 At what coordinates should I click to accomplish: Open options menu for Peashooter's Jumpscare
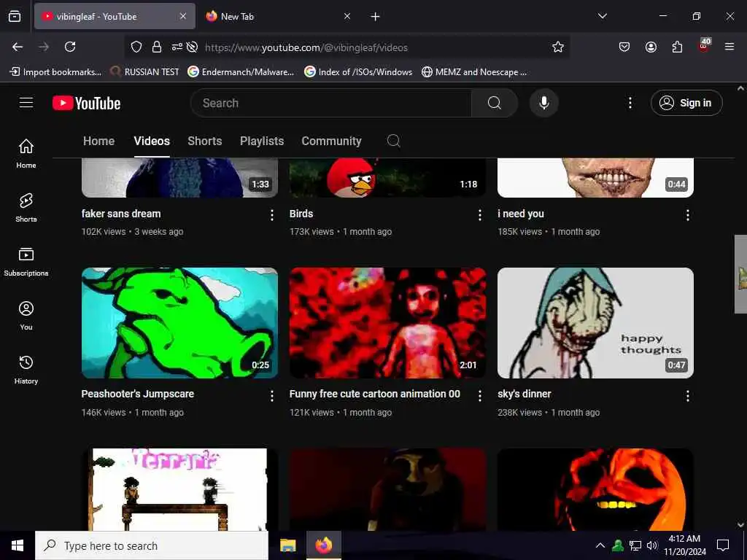tap(272, 396)
